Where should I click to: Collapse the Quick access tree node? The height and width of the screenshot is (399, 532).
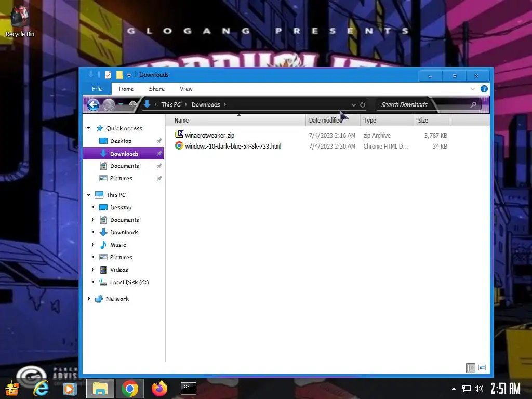88,128
